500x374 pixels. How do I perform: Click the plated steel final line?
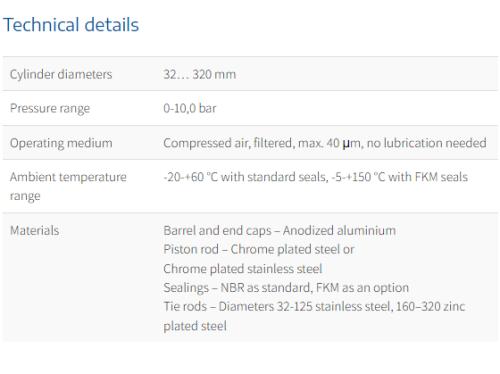pyautogui.click(x=195, y=326)
